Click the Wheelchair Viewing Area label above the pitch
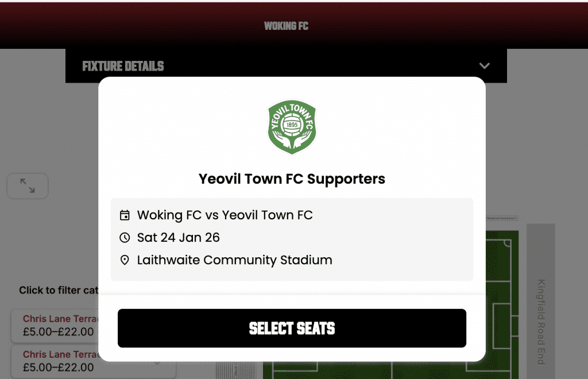 tap(502, 219)
